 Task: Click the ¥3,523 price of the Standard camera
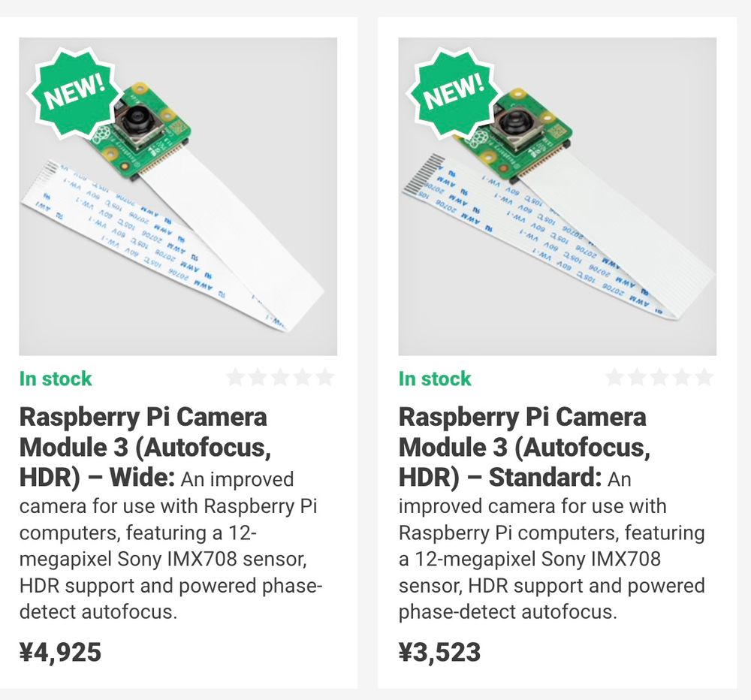[x=440, y=653]
